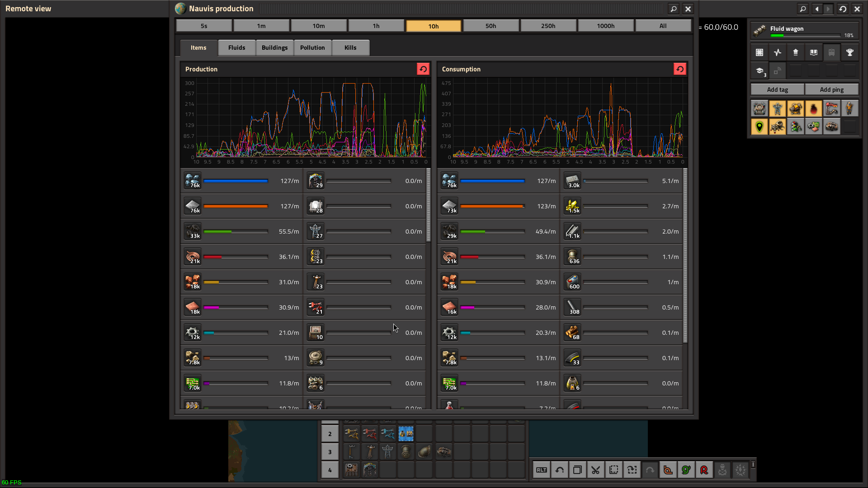The height and width of the screenshot is (488, 868).
Task: Switch to the Pollution tab
Action: pos(312,47)
